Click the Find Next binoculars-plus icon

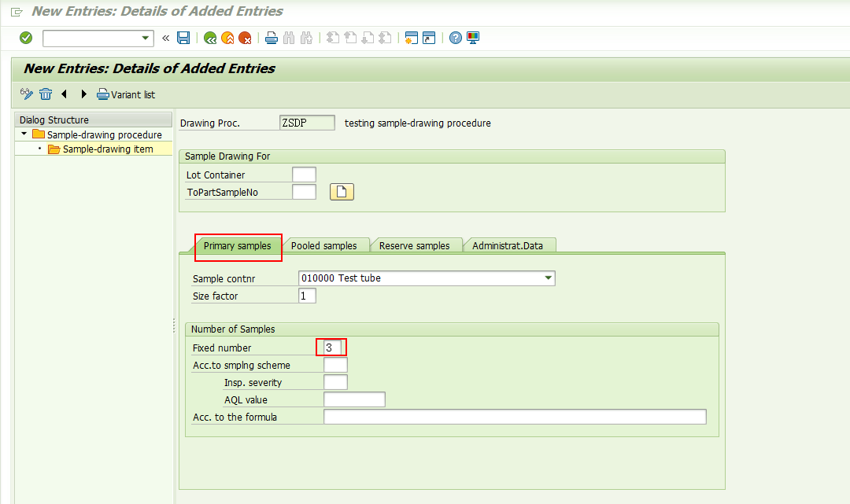pos(306,38)
